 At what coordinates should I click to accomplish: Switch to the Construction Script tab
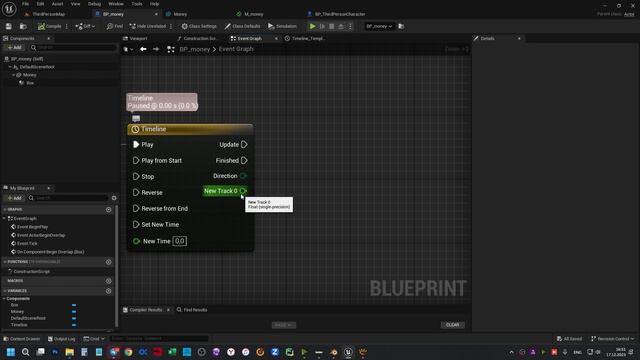tap(200, 38)
